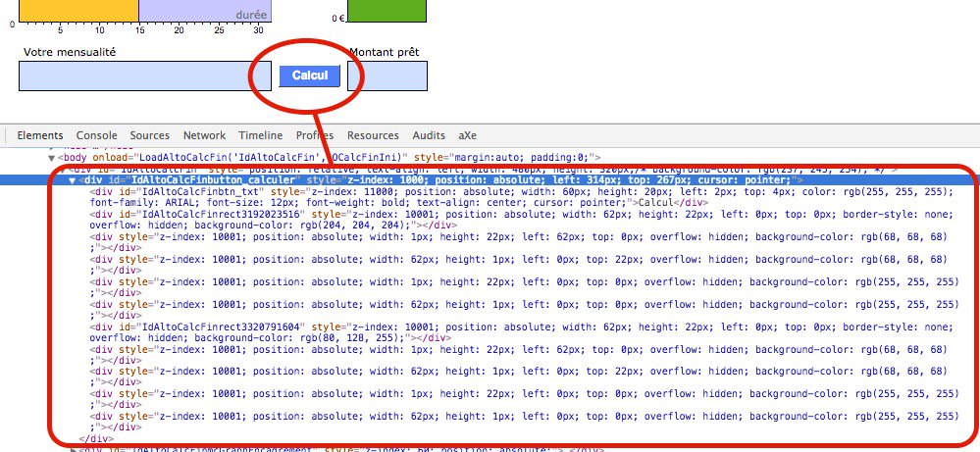Click the "30" tick on duration axis
This screenshot has width=980, height=452.
pyautogui.click(x=258, y=30)
